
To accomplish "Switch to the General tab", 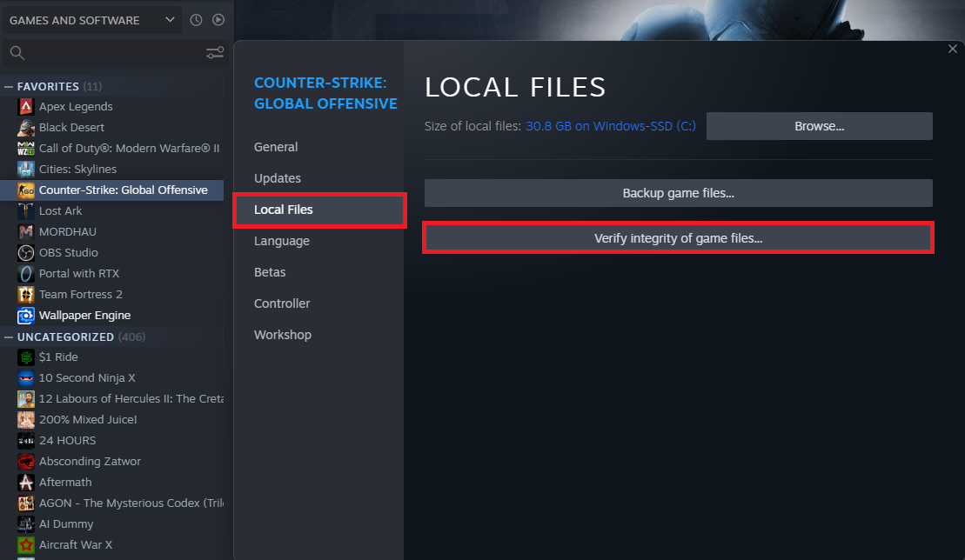I will (x=276, y=147).
